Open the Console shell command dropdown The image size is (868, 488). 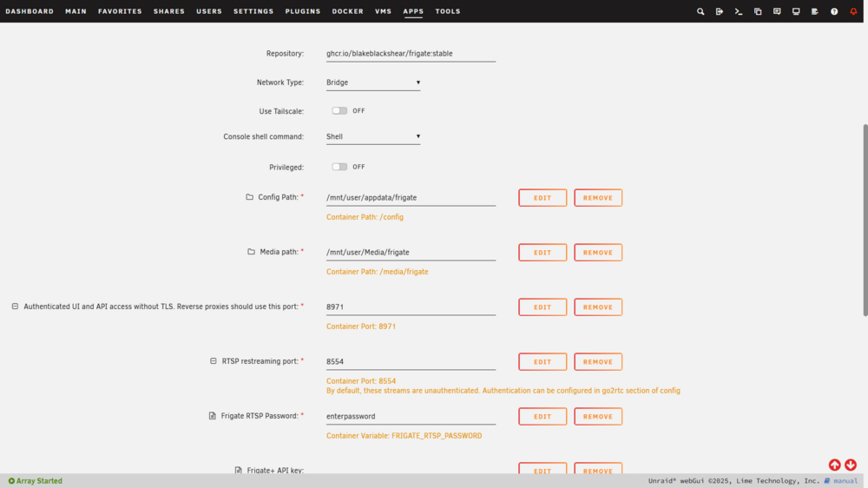click(x=373, y=137)
